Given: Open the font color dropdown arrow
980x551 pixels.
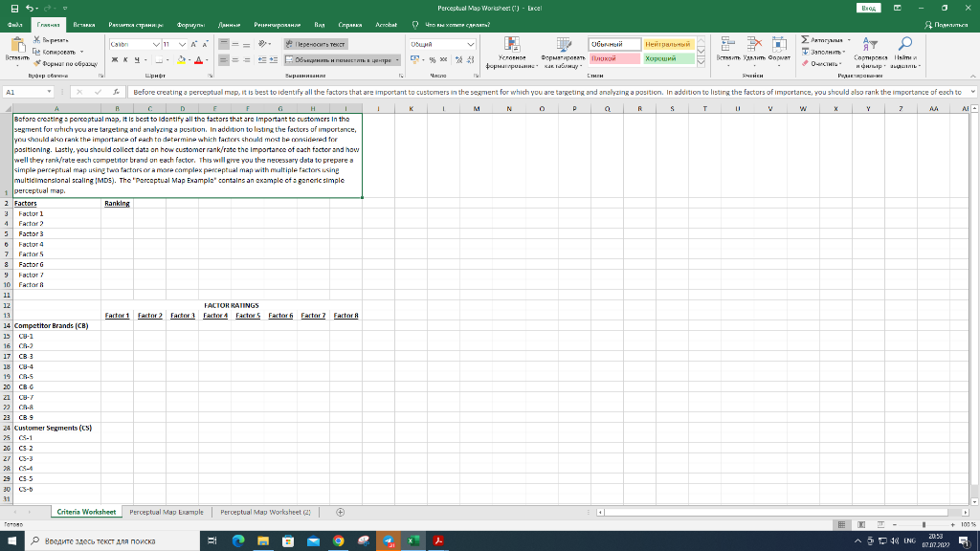Looking at the screenshot, I should click(x=207, y=60).
